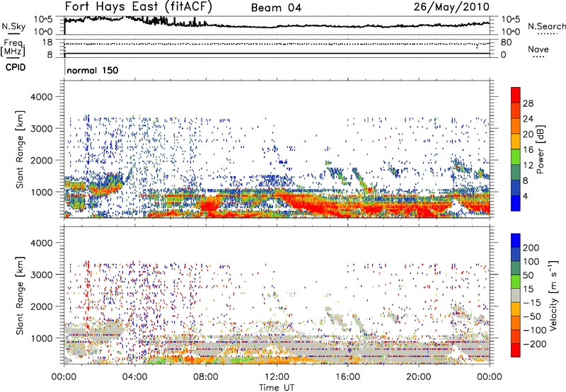The width and height of the screenshot is (566, 392).
Task: Select the 'Freq. [MHz]' axis label
Action: pyautogui.click(x=13, y=48)
